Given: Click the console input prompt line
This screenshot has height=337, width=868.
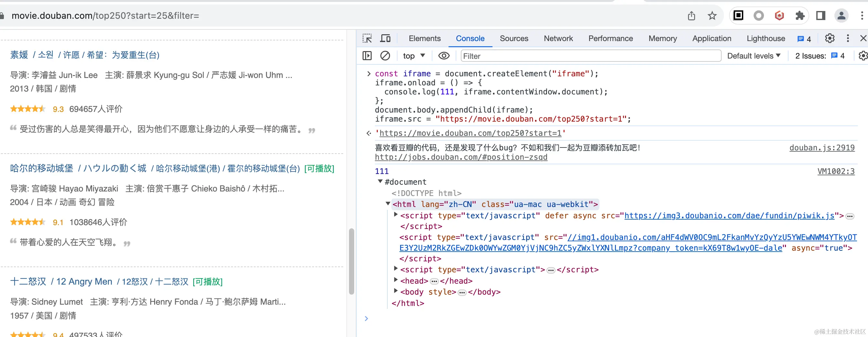Looking at the screenshot, I should coord(613,318).
